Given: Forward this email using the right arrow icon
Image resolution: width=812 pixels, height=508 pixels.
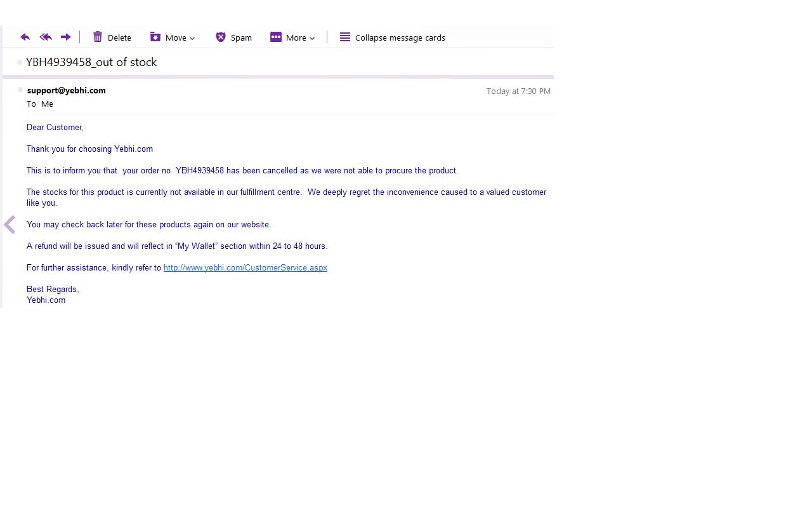Looking at the screenshot, I should point(65,37).
